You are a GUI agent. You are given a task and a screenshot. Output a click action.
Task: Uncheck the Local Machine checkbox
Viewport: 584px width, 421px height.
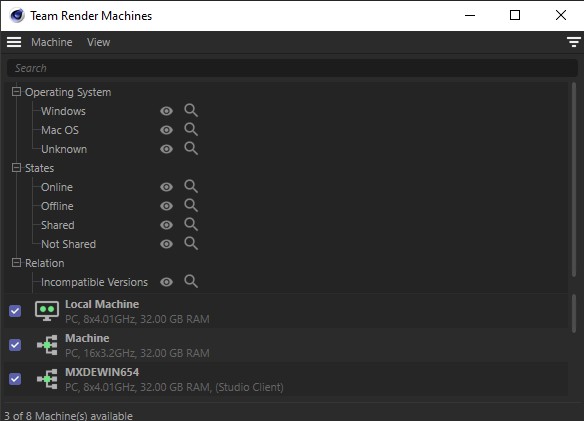tap(15, 311)
